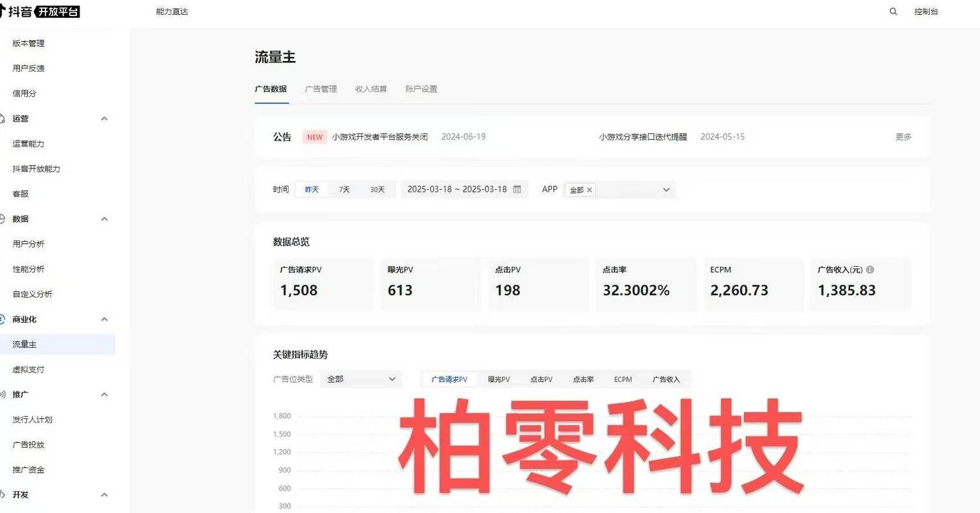Collapse the 运营 sidebar section
Viewport: 980px width, 513px height.
[x=105, y=119]
